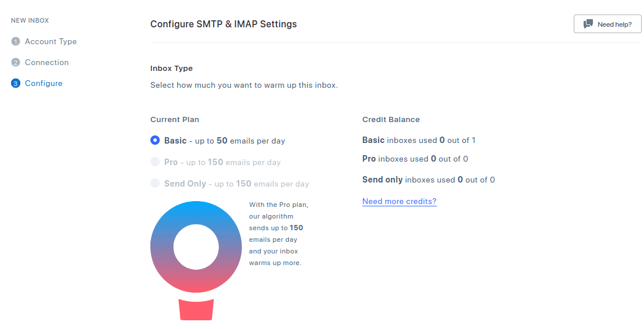Click the red base shape under donut

click(x=196, y=309)
